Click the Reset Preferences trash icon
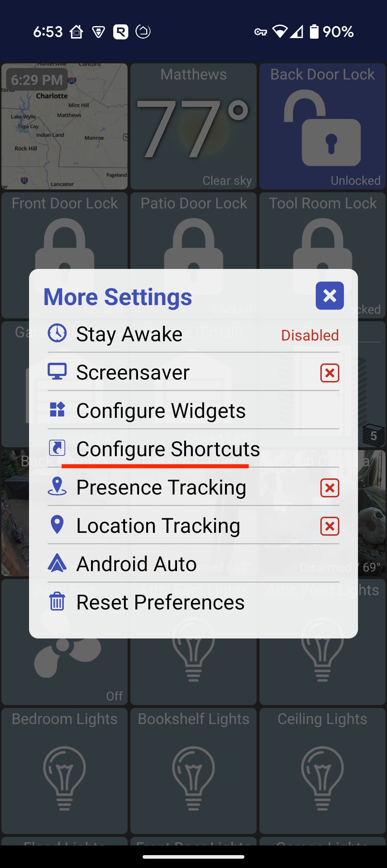Screen dimensions: 387x868 pos(57,601)
